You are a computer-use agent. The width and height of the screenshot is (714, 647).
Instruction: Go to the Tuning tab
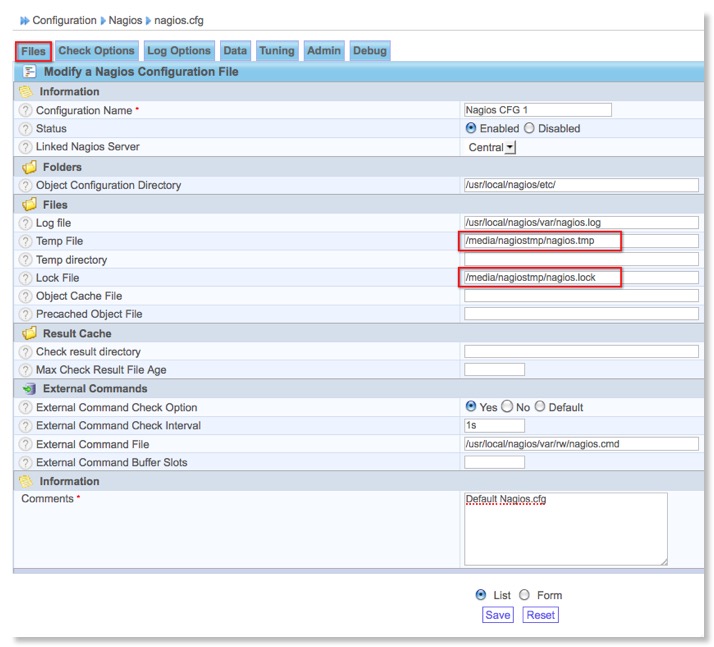coord(277,51)
